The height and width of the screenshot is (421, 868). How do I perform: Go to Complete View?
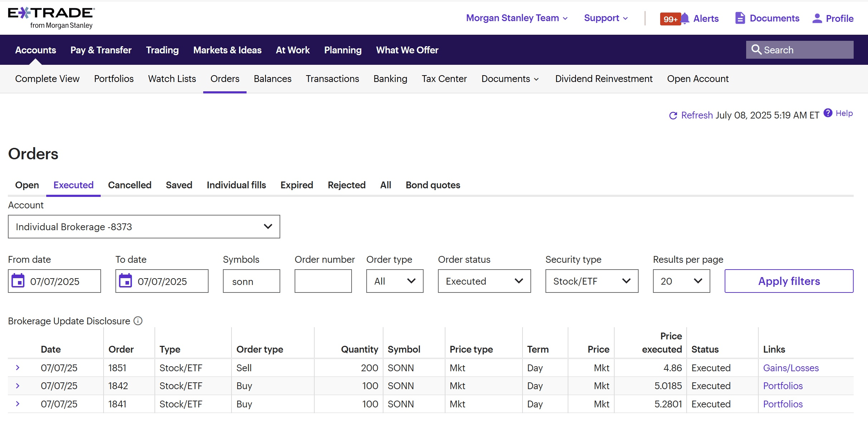pyautogui.click(x=47, y=79)
